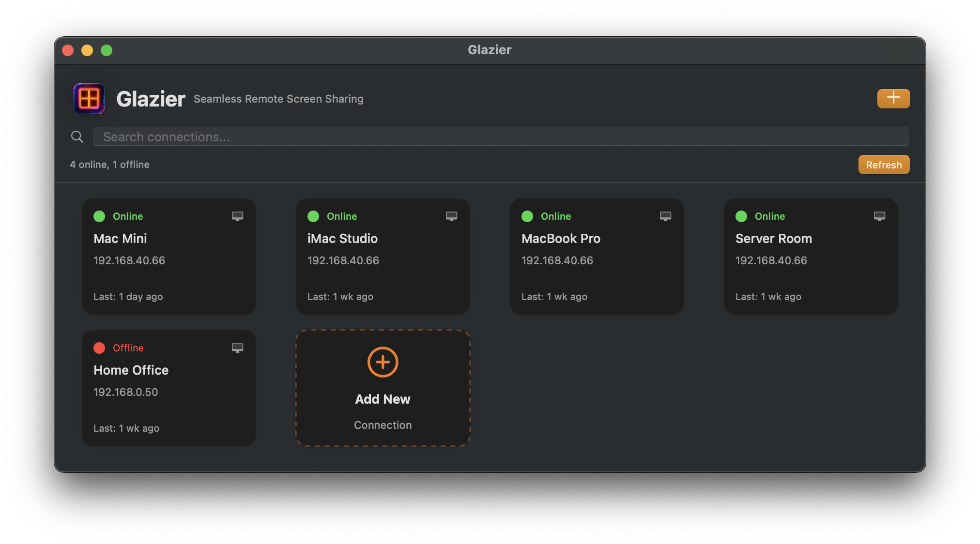Click the Add New Connection card
Screen dimensions: 980x544
pyautogui.click(x=383, y=388)
